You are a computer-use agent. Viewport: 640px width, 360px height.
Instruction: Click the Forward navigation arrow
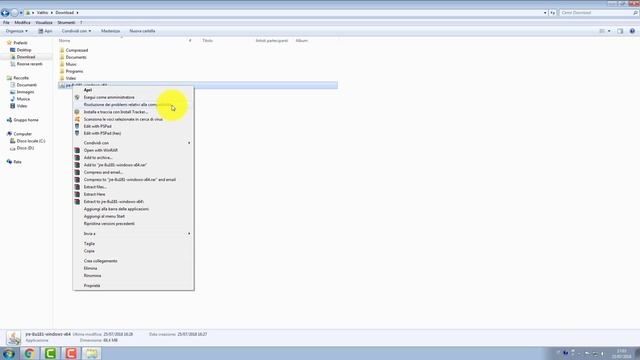click(x=14, y=13)
